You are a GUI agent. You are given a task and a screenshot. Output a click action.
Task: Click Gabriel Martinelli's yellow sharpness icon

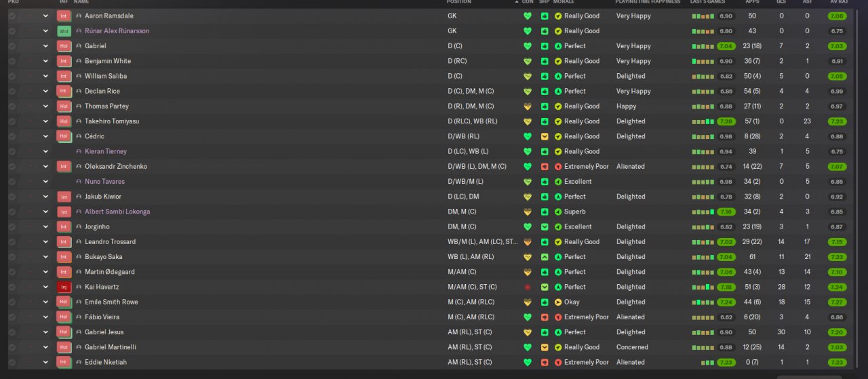(545, 347)
